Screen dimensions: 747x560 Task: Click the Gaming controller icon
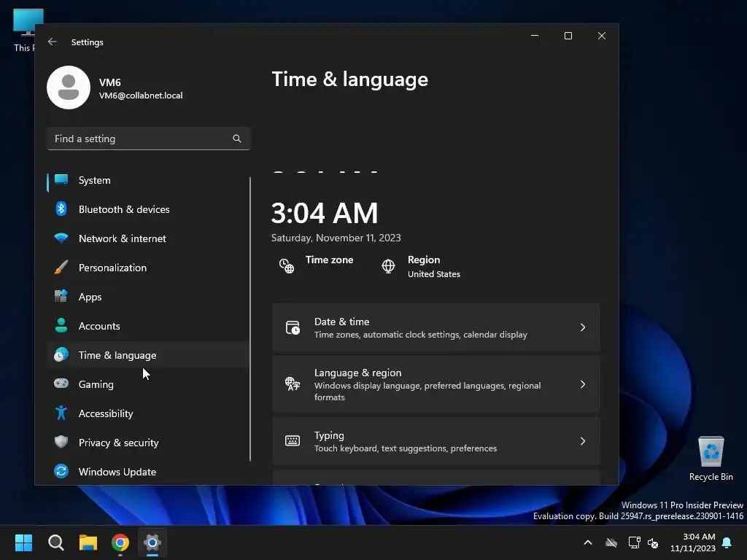pyautogui.click(x=61, y=384)
